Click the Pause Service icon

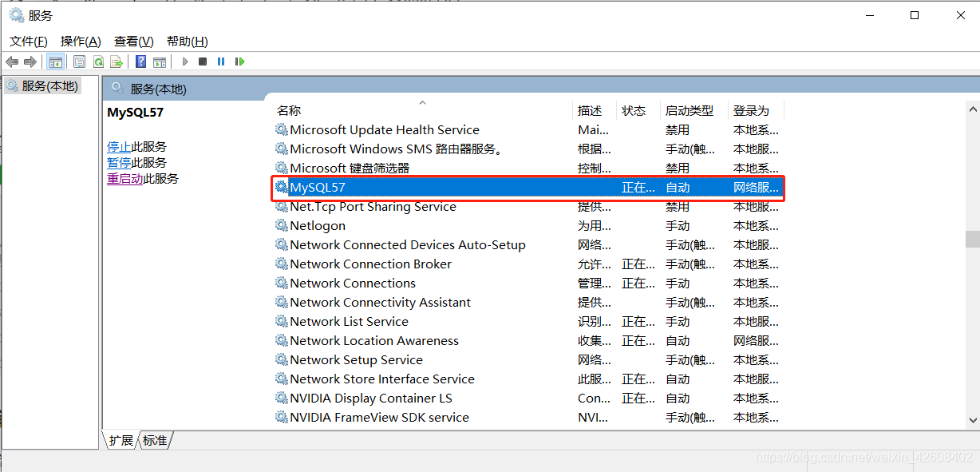(x=221, y=61)
